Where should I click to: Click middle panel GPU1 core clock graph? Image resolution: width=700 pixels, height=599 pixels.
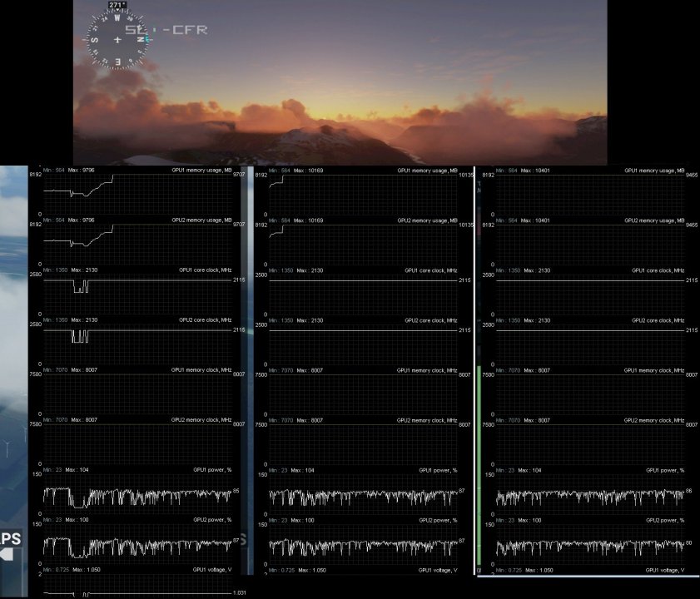pos(363,294)
